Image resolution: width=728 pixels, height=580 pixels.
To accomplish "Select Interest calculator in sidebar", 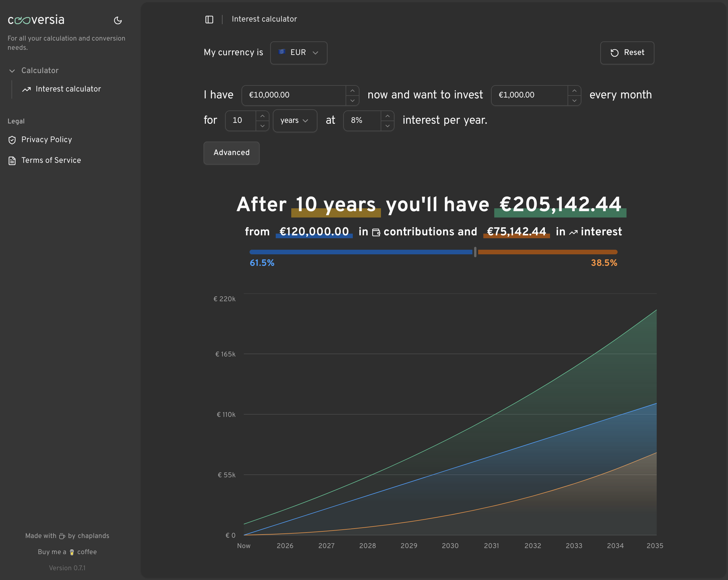I will [68, 89].
